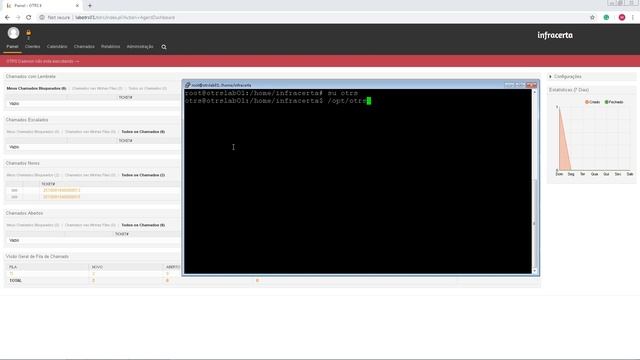Click the Chamados Abertos widget header
The image size is (640, 360).
24,213
